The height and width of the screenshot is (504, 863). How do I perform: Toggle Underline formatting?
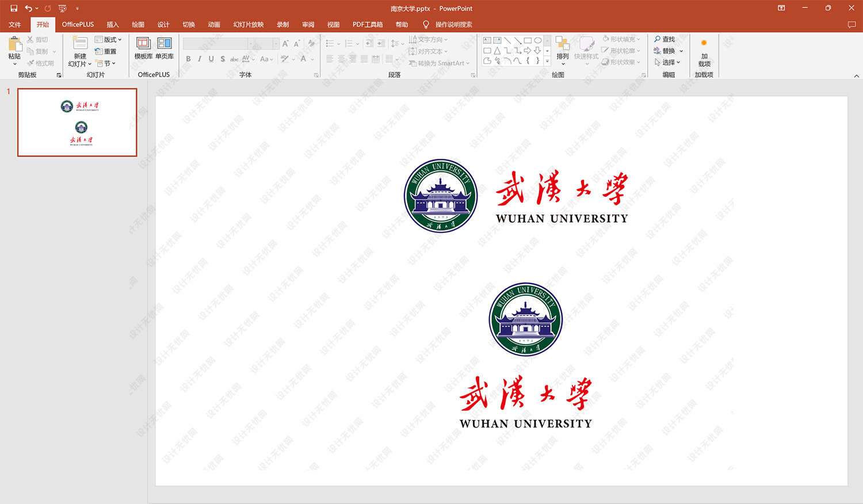[x=211, y=59]
